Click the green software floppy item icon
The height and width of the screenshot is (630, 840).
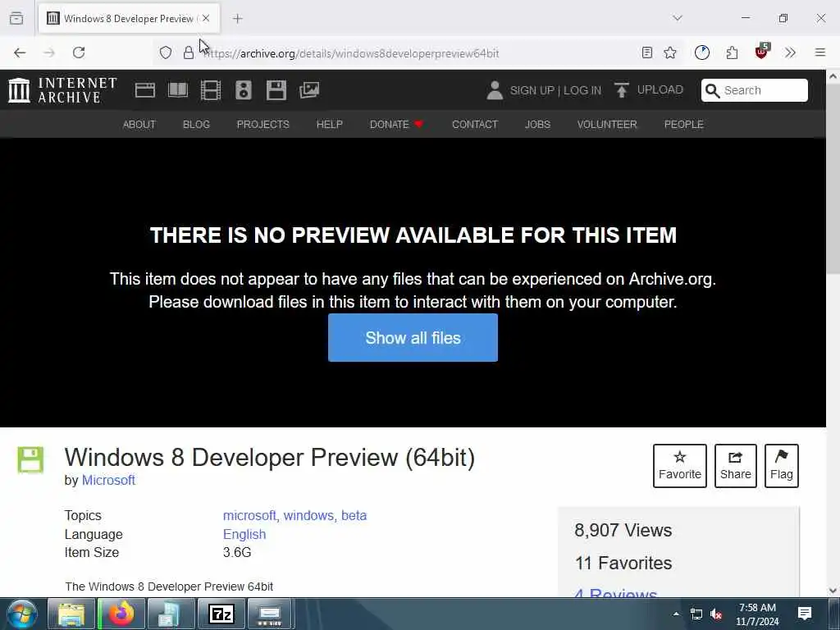(x=30, y=459)
